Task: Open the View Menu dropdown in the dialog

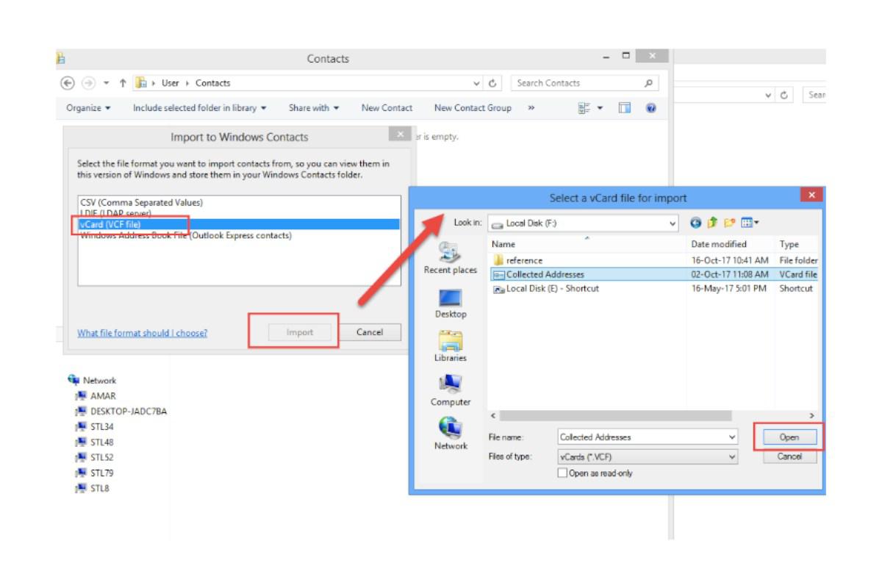Action: tap(750, 223)
